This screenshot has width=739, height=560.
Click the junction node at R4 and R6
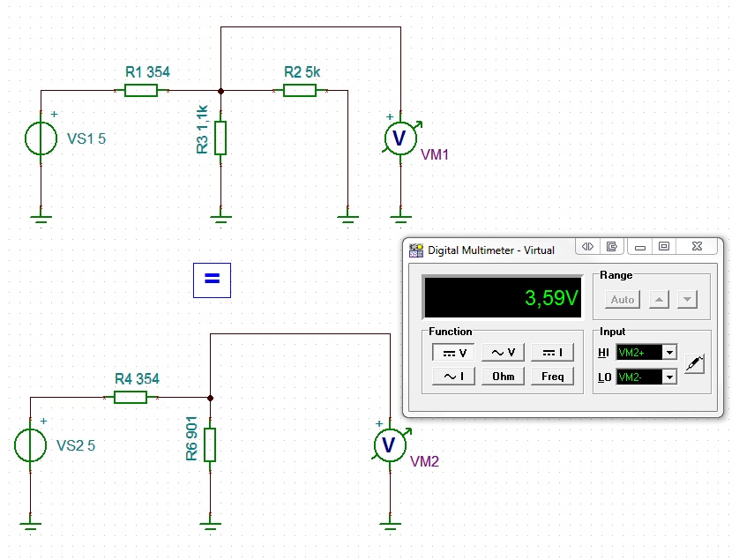pyautogui.click(x=210, y=398)
